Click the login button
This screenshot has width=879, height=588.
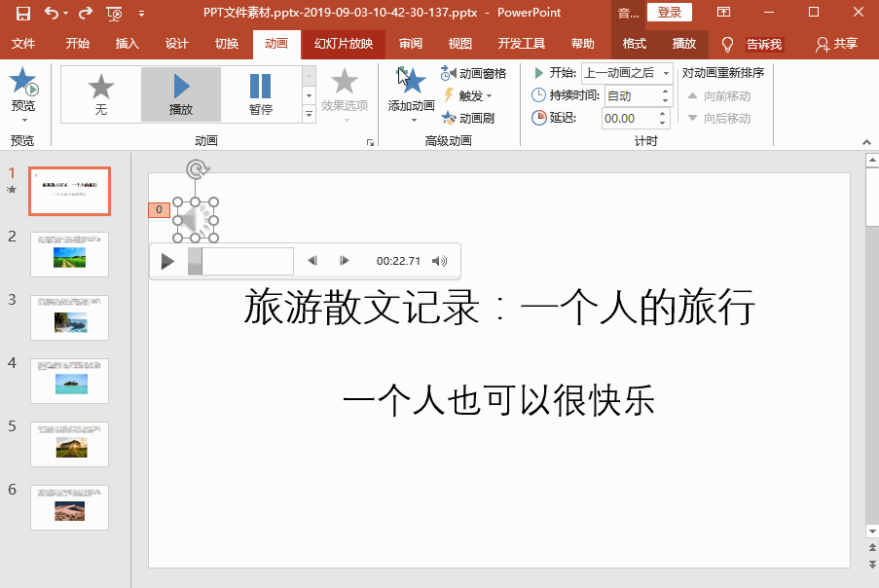pos(670,13)
